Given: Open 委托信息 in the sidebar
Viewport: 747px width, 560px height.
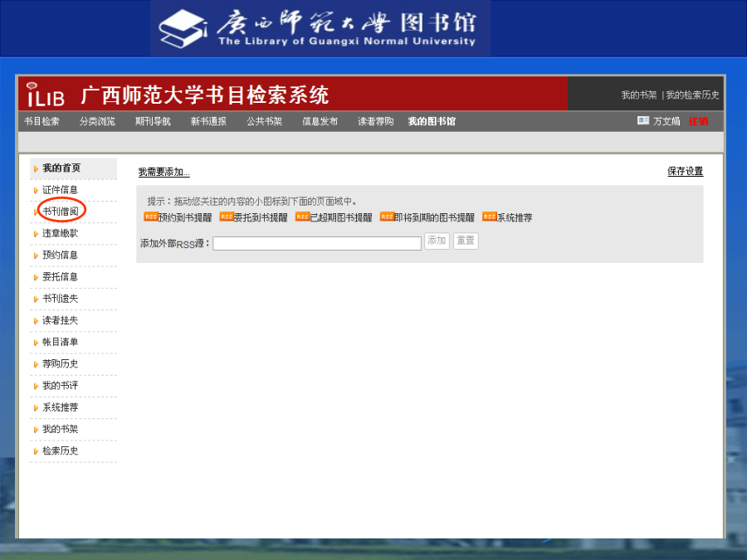Looking at the screenshot, I should (x=60, y=277).
